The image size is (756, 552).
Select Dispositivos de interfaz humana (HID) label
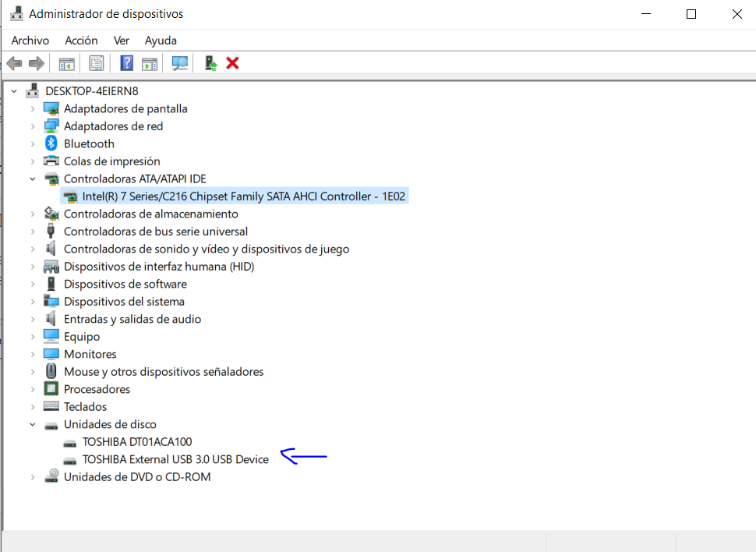click(159, 266)
